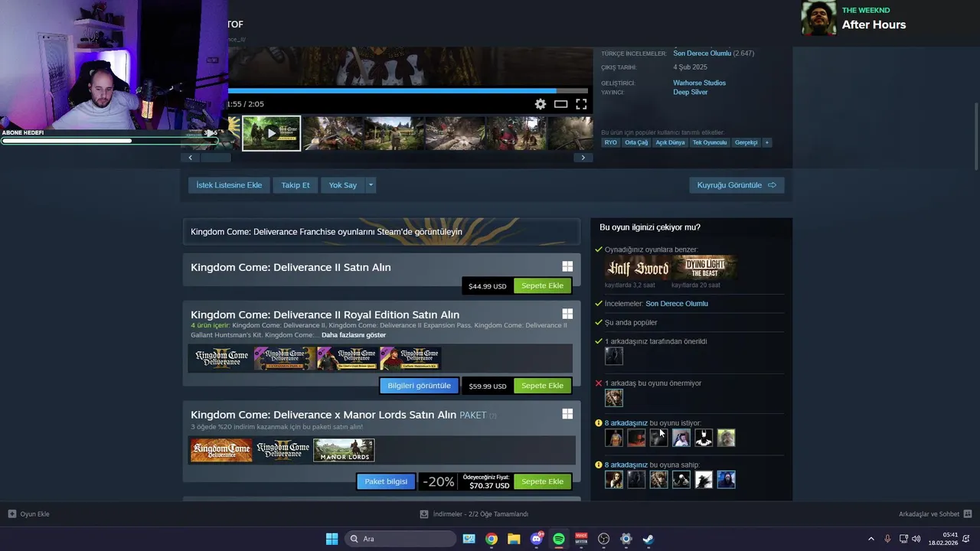Image resolution: width=980 pixels, height=551 pixels.
Task: Open File Explorer from the taskbar
Action: coord(514,539)
